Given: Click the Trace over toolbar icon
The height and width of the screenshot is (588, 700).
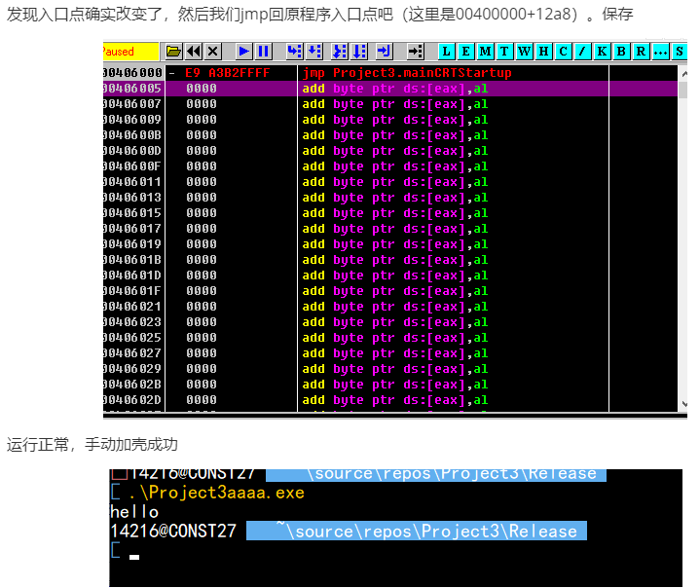Looking at the screenshot, I should 359,52.
